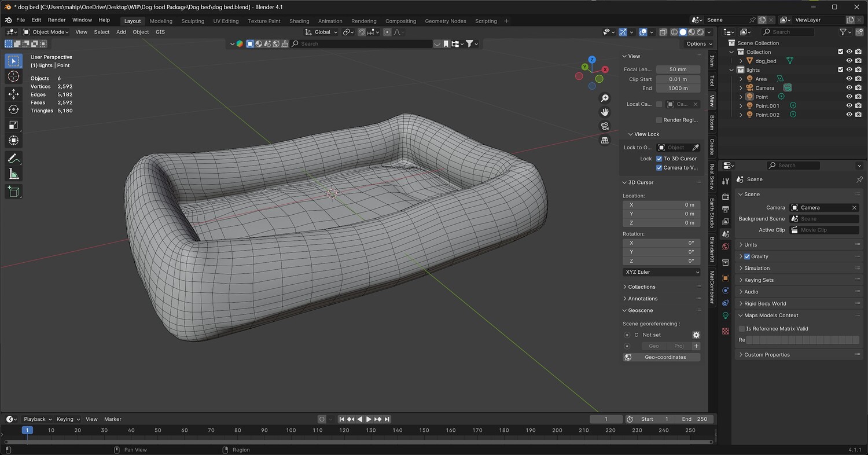Open the XYZ Euler rotation mode dropdown
The width and height of the screenshot is (868, 455).
point(661,272)
